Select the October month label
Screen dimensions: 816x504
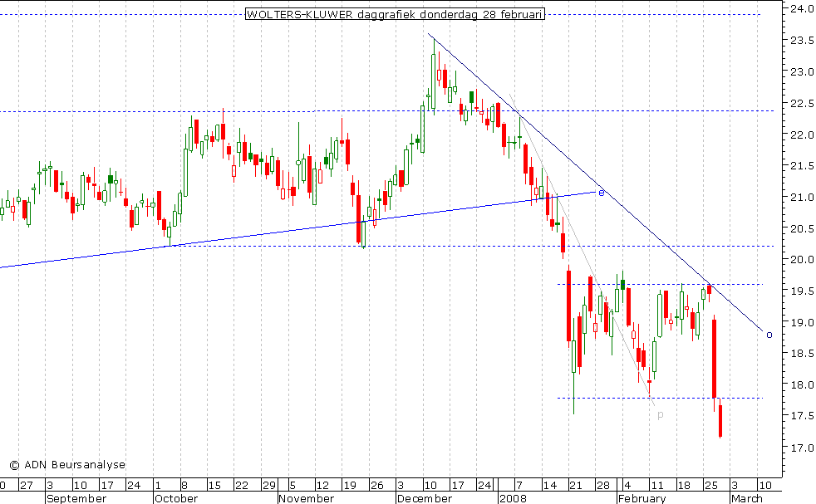click(176, 498)
